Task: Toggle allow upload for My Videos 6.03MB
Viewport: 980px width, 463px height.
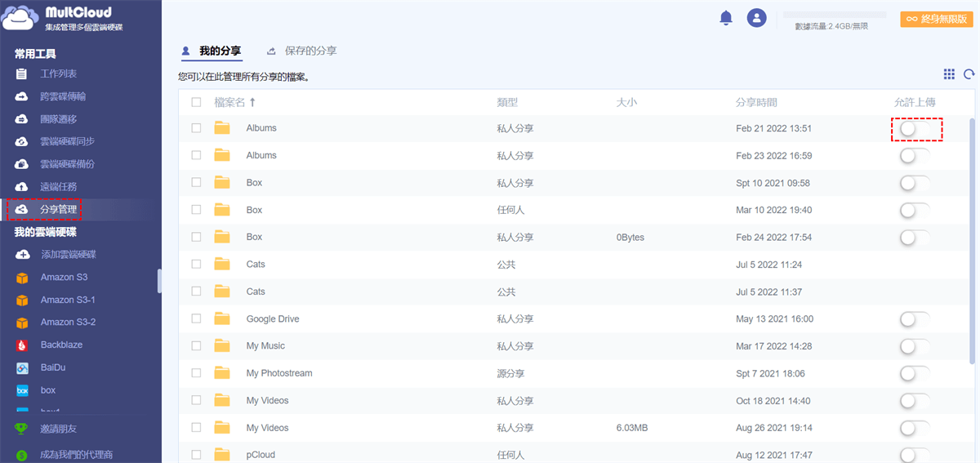Action: [915, 428]
